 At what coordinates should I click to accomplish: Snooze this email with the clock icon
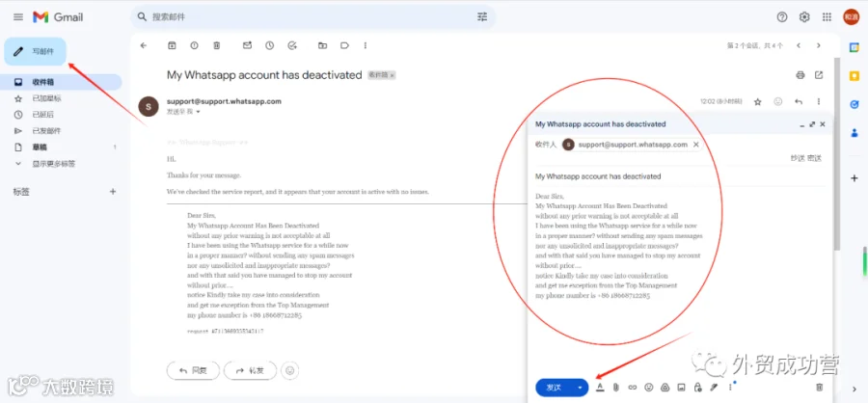point(270,45)
